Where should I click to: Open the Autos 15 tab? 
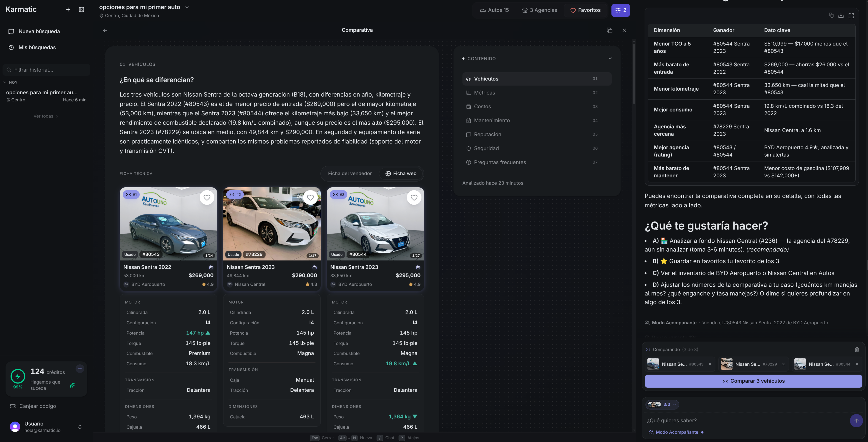click(494, 10)
